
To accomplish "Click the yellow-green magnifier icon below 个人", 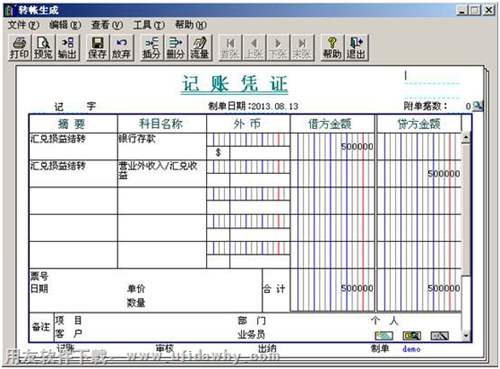I will (411, 336).
